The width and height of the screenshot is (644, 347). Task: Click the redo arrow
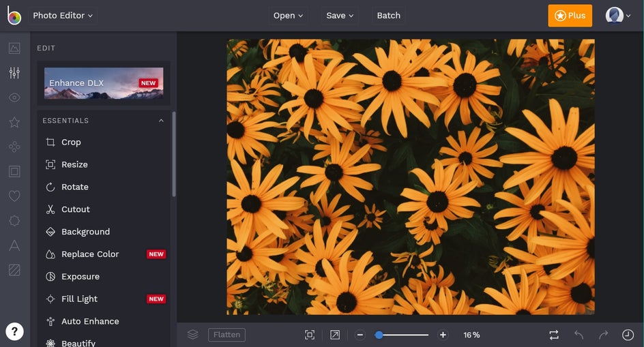coord(603,335)
